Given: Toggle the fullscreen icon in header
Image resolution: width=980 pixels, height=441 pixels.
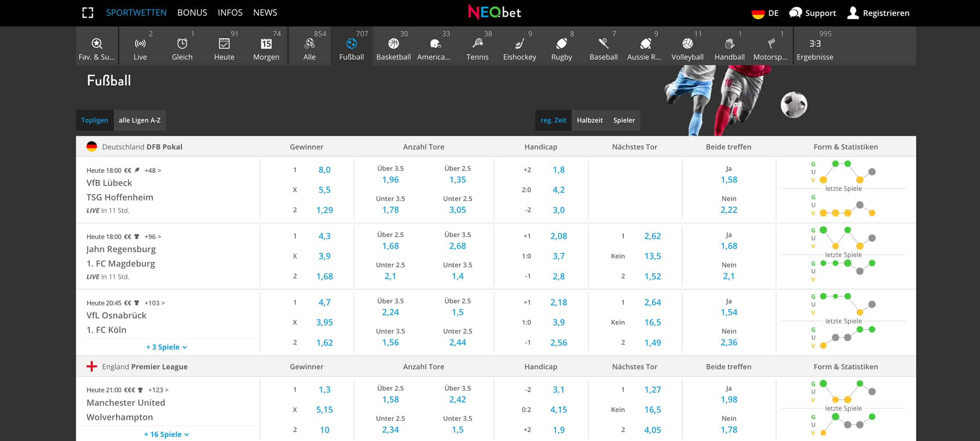Looking at the screenshot, I should [x=88, y=13].
